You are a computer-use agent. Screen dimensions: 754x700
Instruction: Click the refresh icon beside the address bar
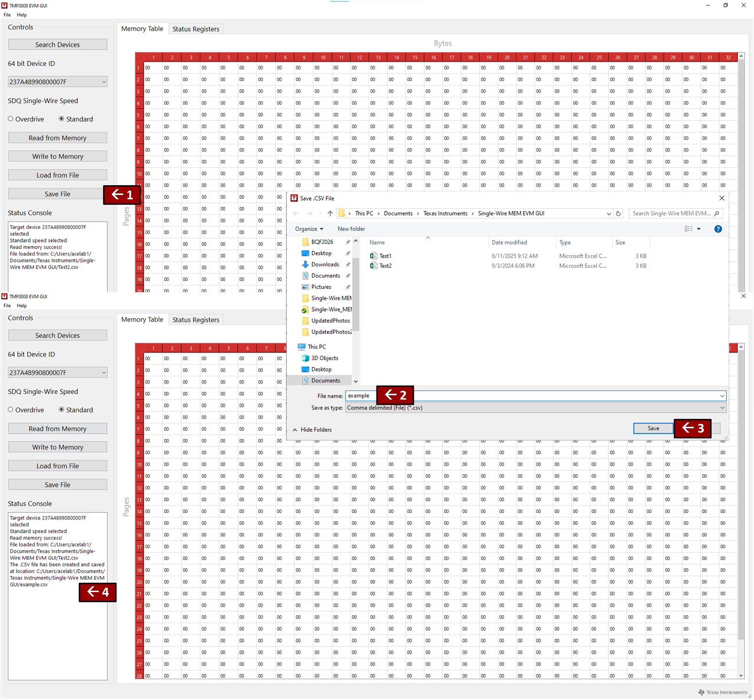point(618,213)
